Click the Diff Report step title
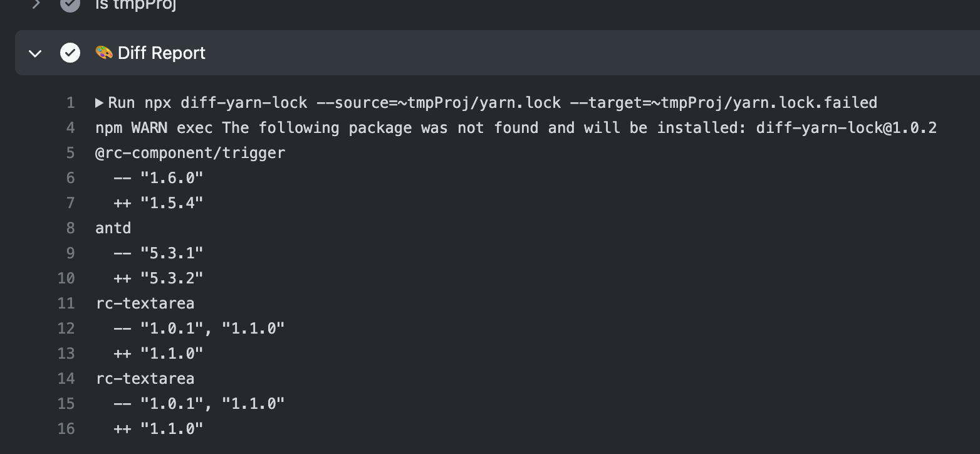 click(162, 53)
